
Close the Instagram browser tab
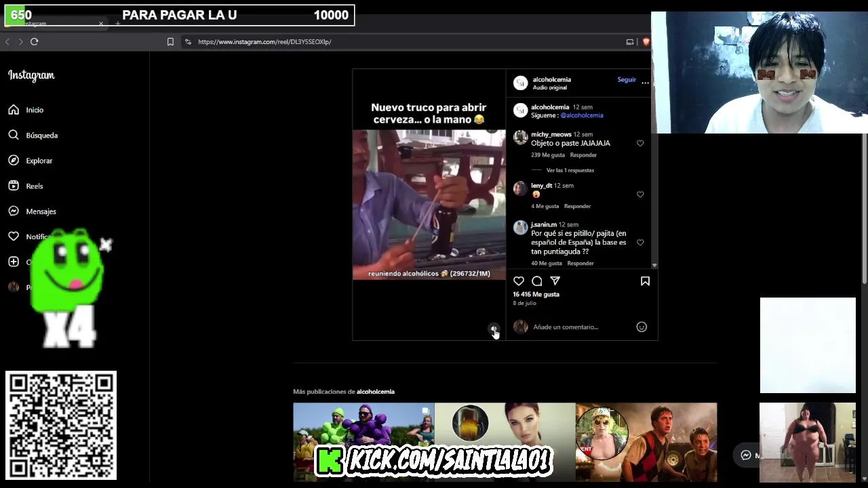(x=101, y=24)
